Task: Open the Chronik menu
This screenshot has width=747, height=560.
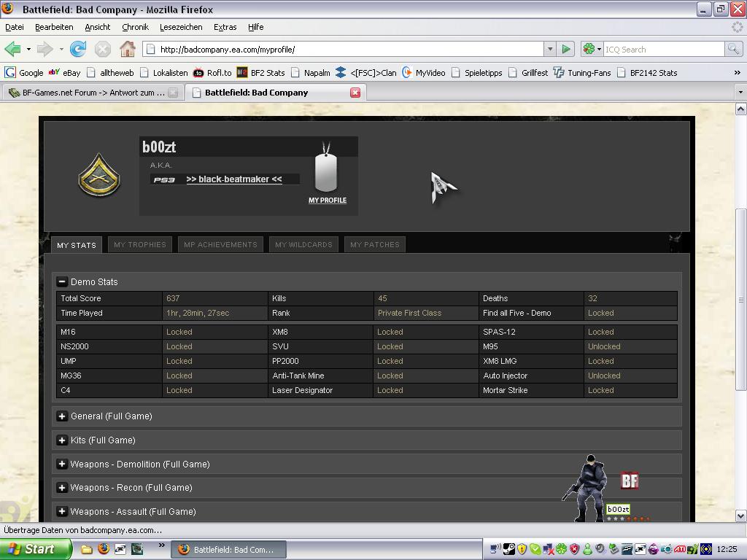Action: pyautogui.click(x=135, y=27)
